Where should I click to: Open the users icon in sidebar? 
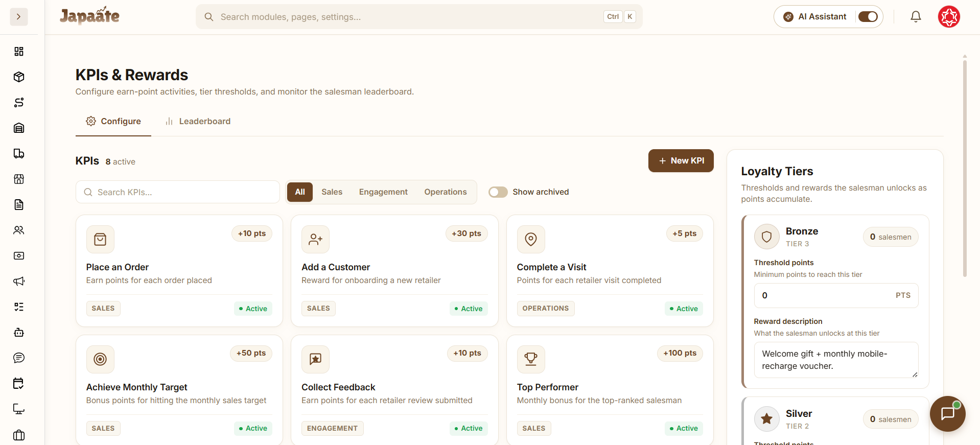tap(19, 230)
